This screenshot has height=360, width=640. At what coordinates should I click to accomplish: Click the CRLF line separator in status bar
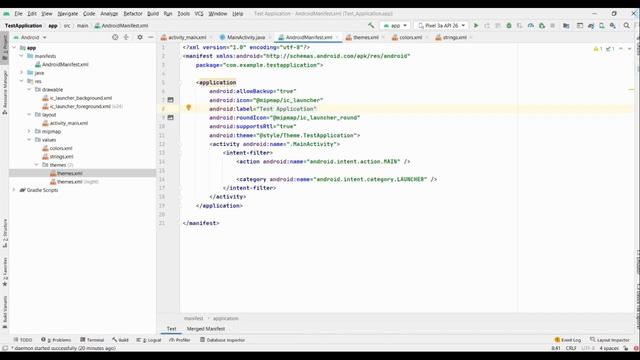pyautogui.click(x=571, y=348)
